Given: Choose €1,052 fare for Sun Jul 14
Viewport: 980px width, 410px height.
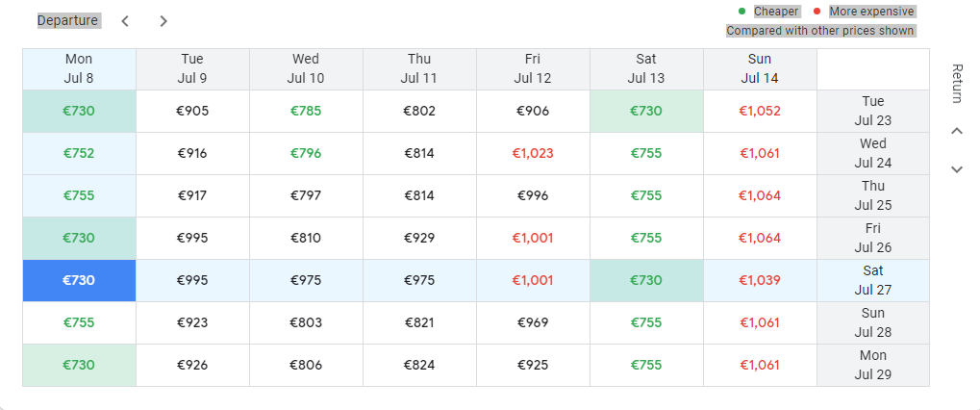Looking at the screenshot, I should click(760, 112).
